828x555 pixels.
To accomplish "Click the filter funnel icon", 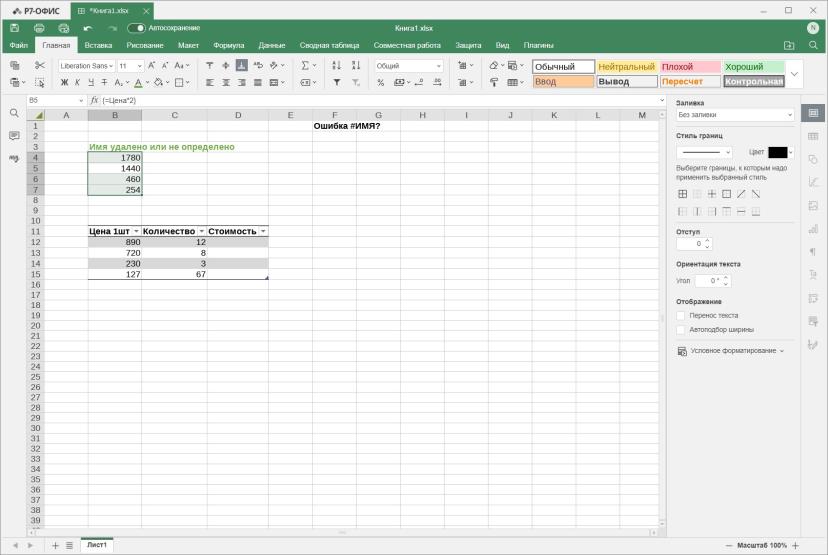I will tap(336, 82).
